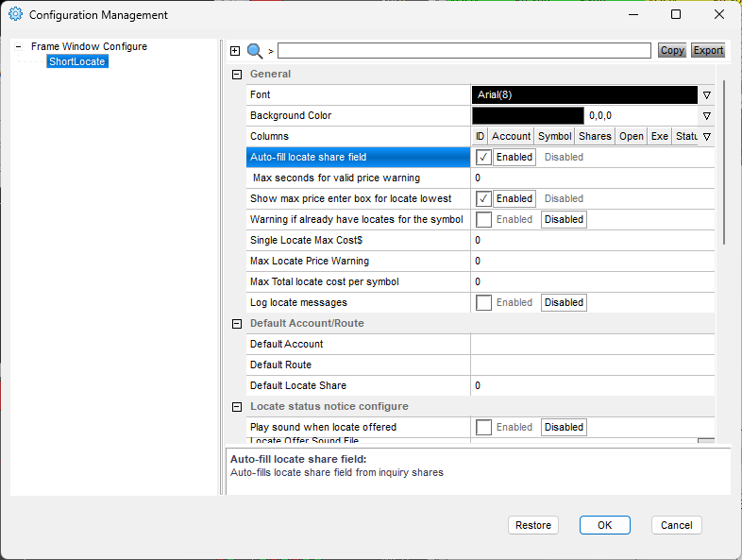Collapse the Default Account/Route section
Screen dimensions: 742x560
(236, 324)
